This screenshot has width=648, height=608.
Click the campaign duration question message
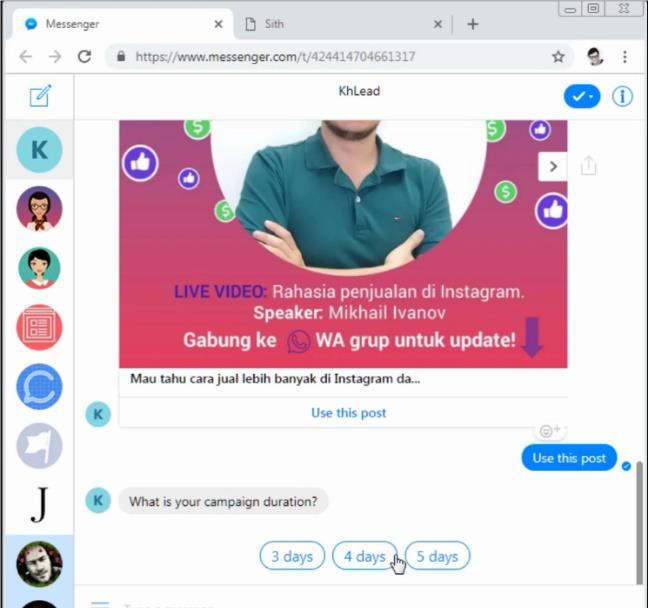pyautogui.click(x=223, y=501)
